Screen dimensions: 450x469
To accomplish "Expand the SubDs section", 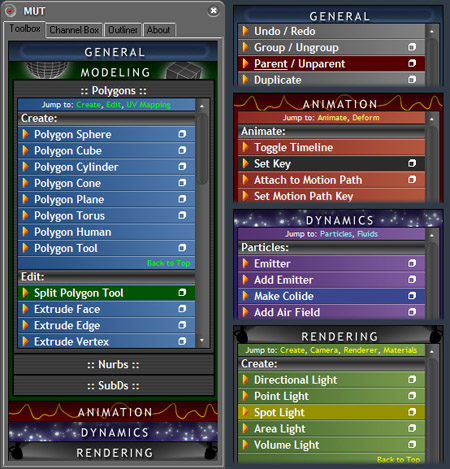I will 113,386.
